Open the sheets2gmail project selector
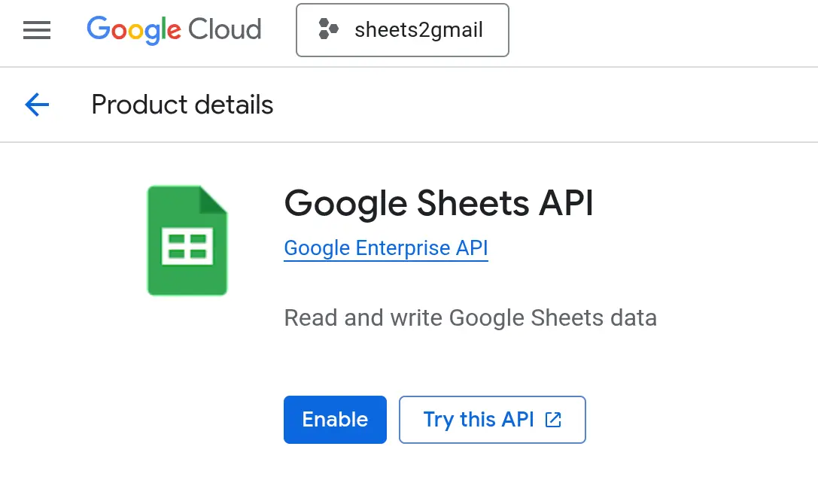Viewport: 818px width, 504px height. coord(402,30)
